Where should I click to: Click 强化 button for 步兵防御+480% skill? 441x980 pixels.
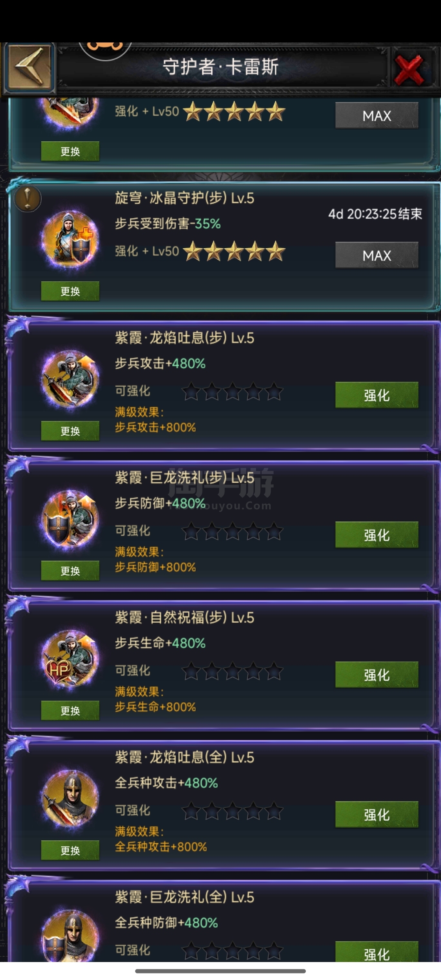tap(377, 535)
